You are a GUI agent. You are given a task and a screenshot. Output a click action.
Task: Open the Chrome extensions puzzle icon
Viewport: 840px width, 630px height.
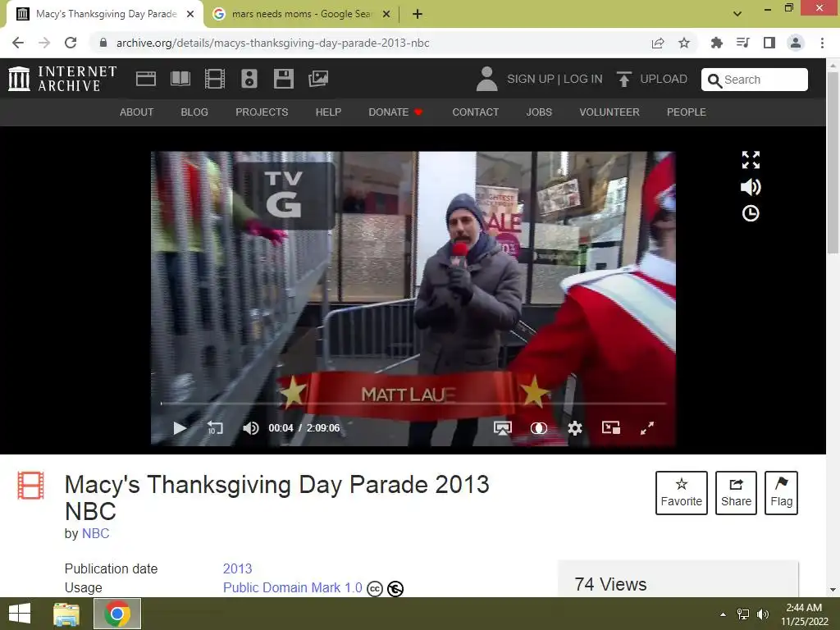tap(716, 43)
